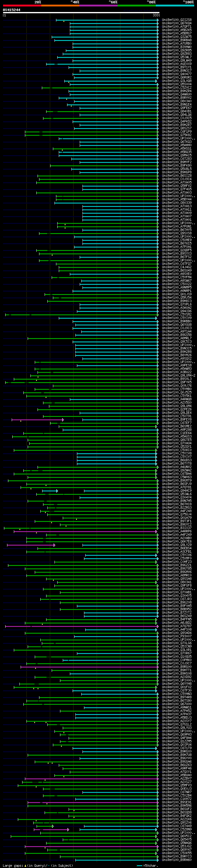Open hit UniRef100_C5Z8N9
The height and width of the screenshot is (868, 197).
176,829
